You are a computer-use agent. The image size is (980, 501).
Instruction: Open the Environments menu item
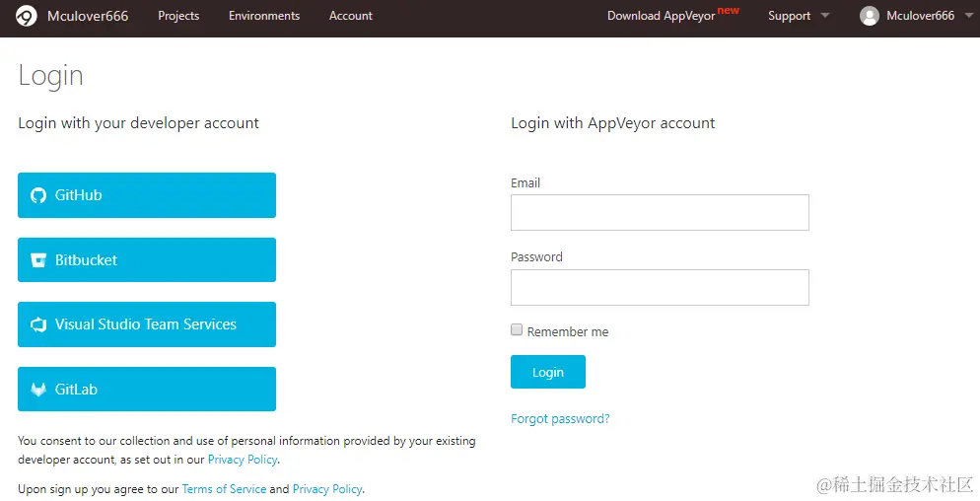pos(264,16)
